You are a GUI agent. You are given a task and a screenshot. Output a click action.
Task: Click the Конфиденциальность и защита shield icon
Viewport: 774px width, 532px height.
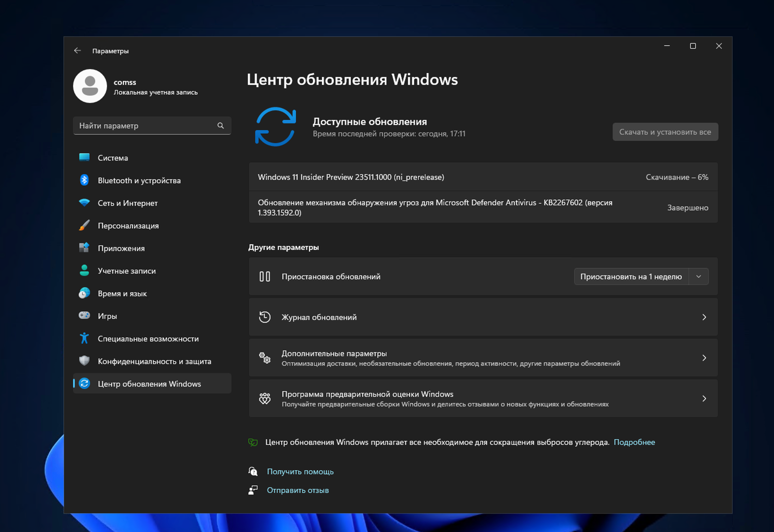click(84, 361)
